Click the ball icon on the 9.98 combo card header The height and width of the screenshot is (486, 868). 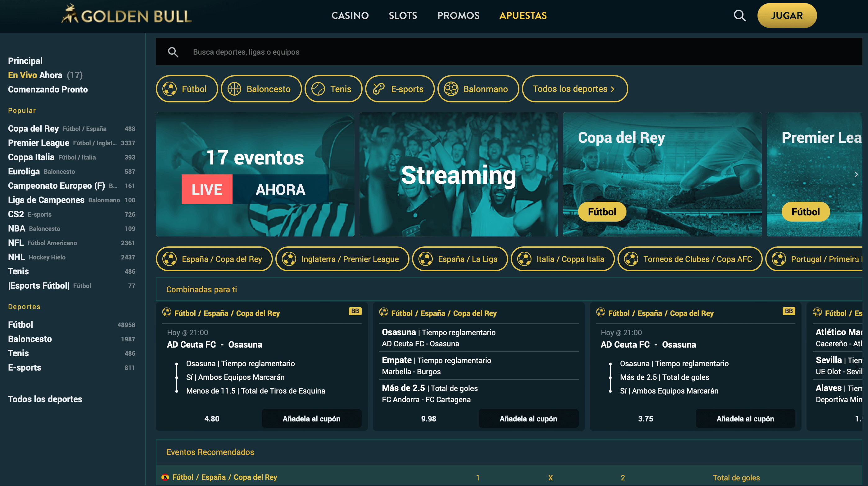383,312
